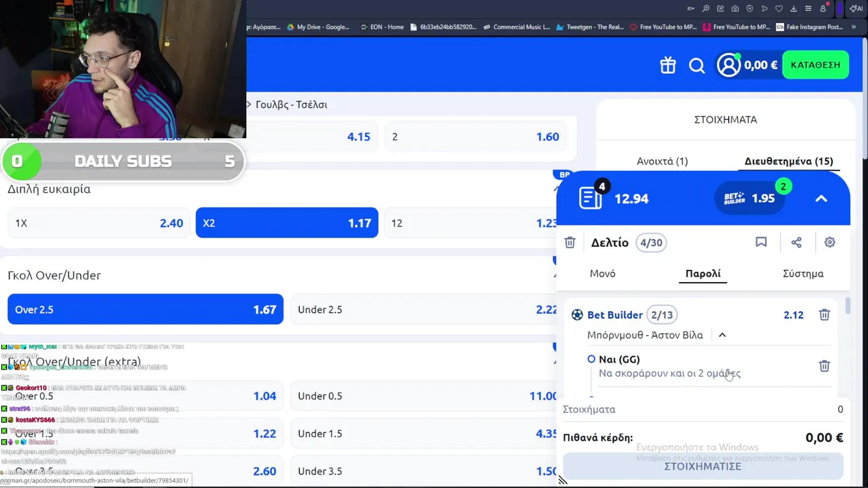
Task: Open the AI assistant button
Action: (x=856, y=9)
